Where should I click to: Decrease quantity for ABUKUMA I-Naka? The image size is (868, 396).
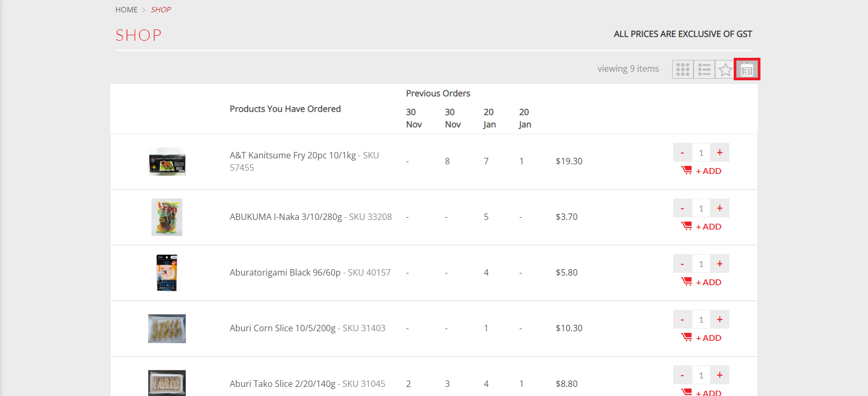pyautogui.click(x=682, y=208)
